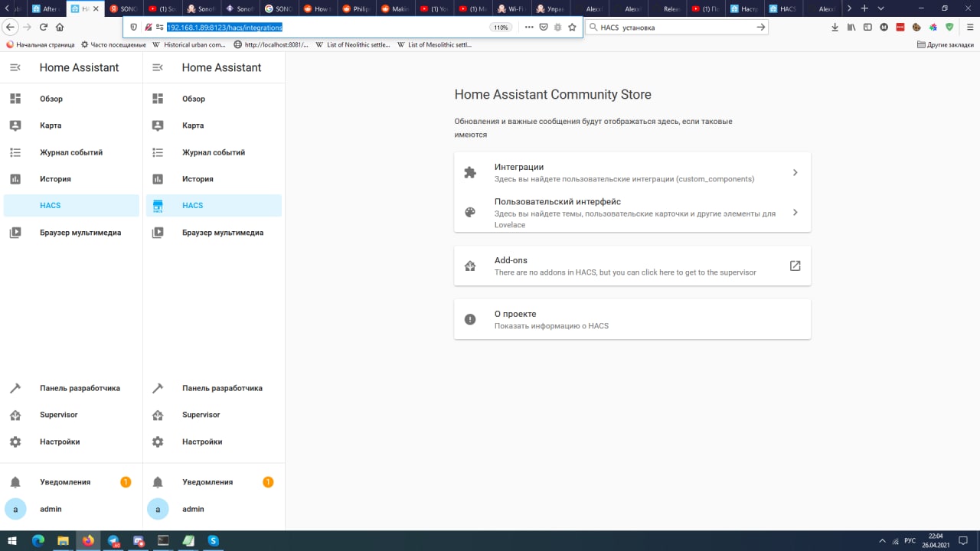Go to the browser Home page
Image resolution: width=980 pixels, height=551 pixels.
(60, 27)
